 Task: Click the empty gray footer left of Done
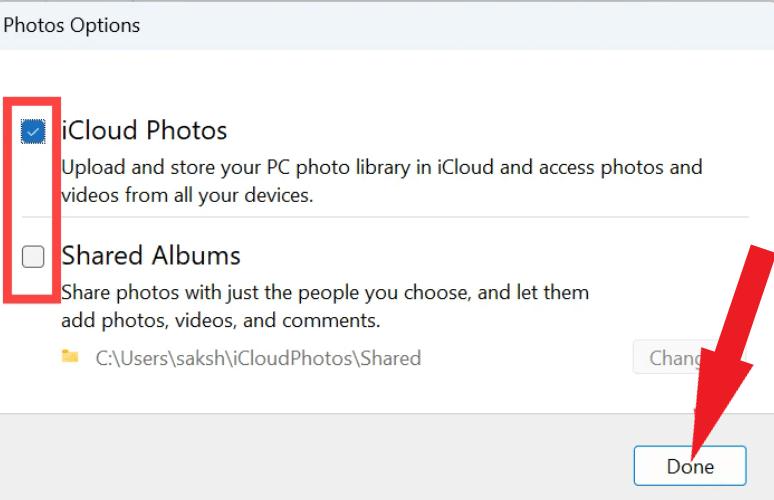(300, 460)
